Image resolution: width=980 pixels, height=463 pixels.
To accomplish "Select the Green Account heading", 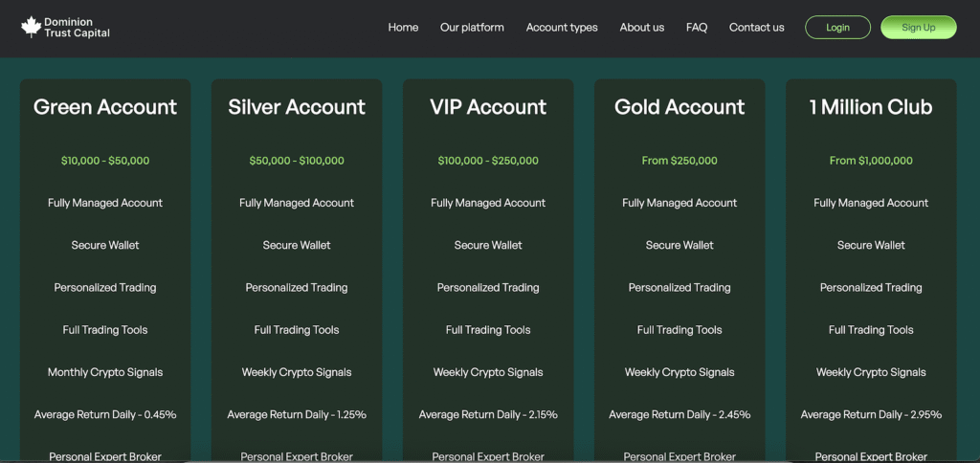I will tap(105, 107).
